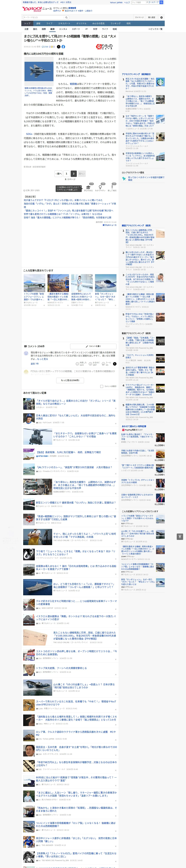Click the ログイン link
186x868 pixels.
point(57,11)
